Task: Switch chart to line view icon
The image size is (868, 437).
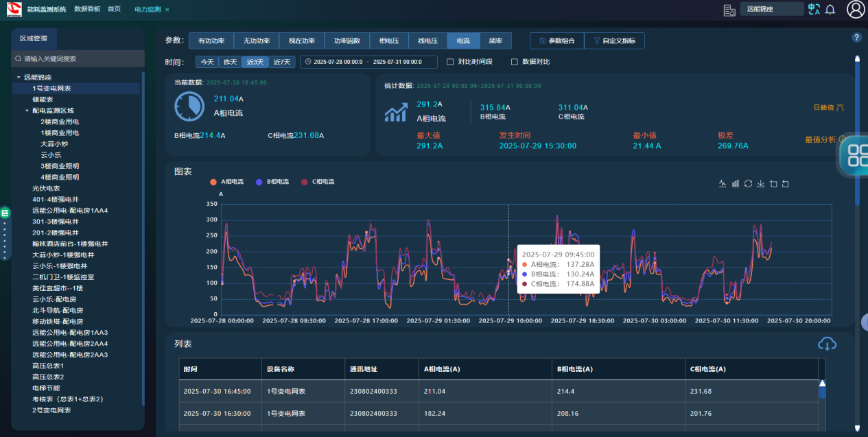Action: point(723,184)
